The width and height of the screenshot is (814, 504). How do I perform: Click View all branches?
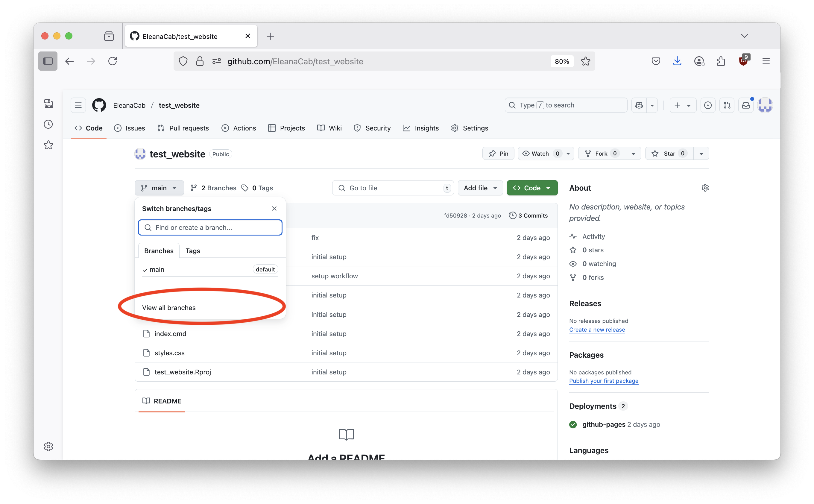[169, 308]
